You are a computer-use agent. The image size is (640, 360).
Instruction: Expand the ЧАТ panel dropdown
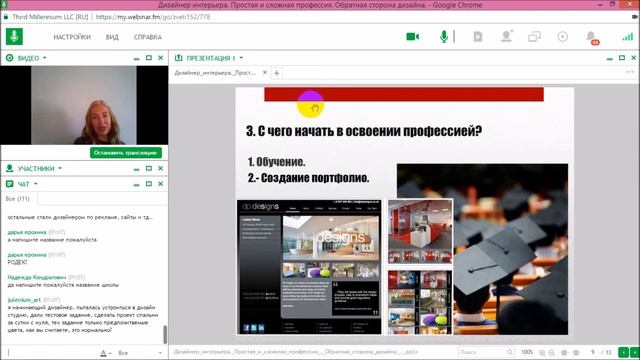pyautogui.click(x=36, y=184)
